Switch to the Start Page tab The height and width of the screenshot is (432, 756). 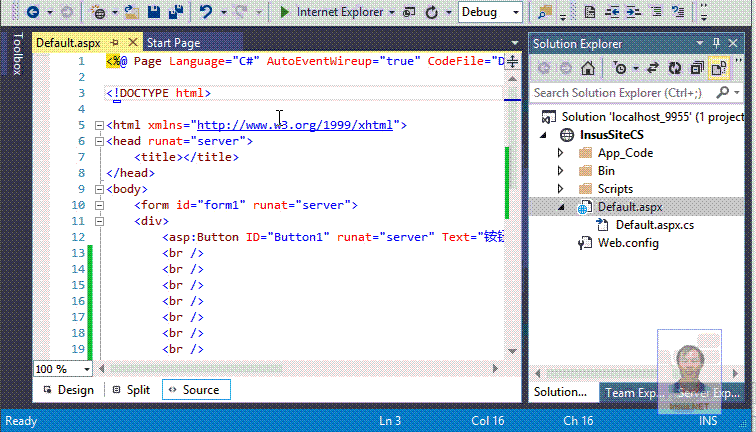tap(173, 44)
